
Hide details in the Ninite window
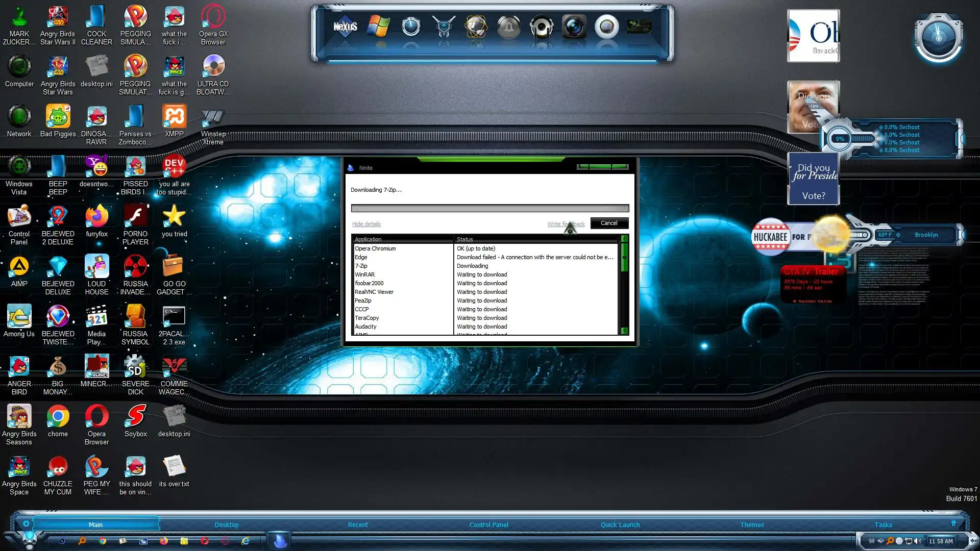366,224
